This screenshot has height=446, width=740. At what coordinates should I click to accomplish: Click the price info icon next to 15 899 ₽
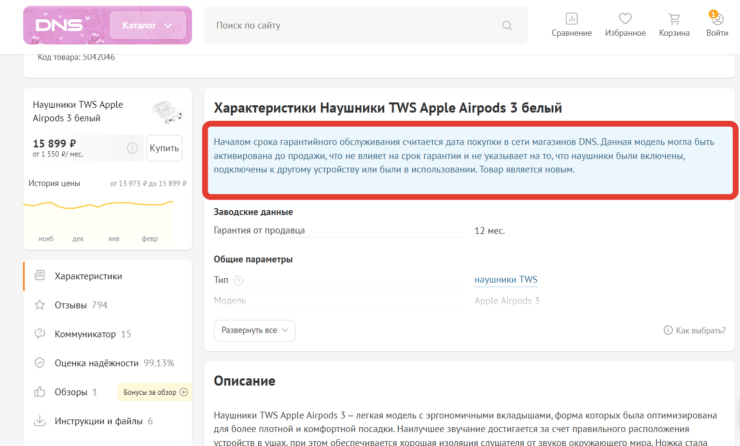tap(132, 148)
